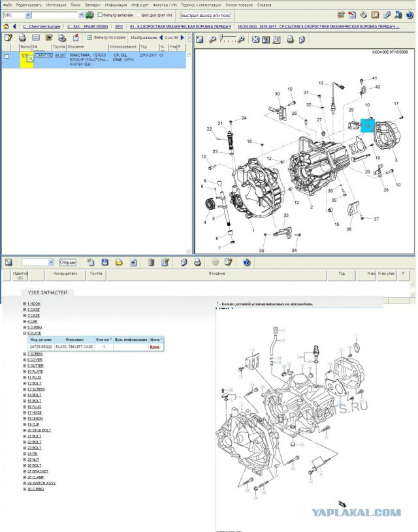
Task: Click the table view icon above parts list
Action: 36,38
